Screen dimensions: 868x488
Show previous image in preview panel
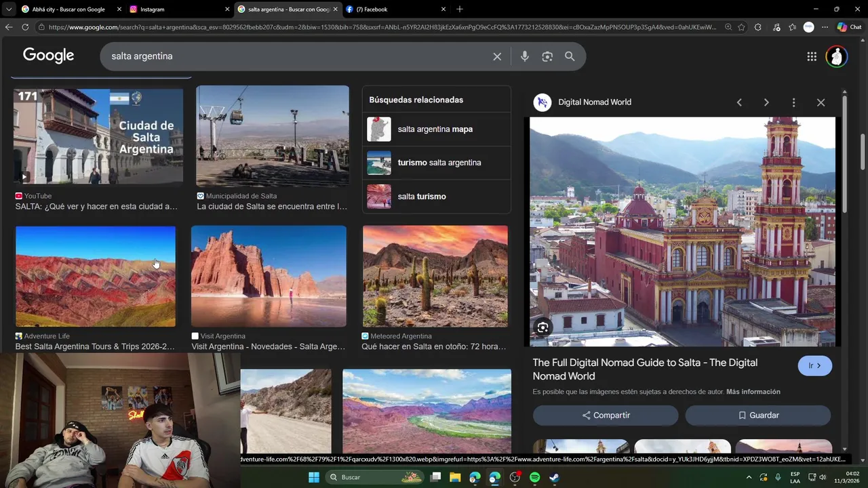click(739, 102)
